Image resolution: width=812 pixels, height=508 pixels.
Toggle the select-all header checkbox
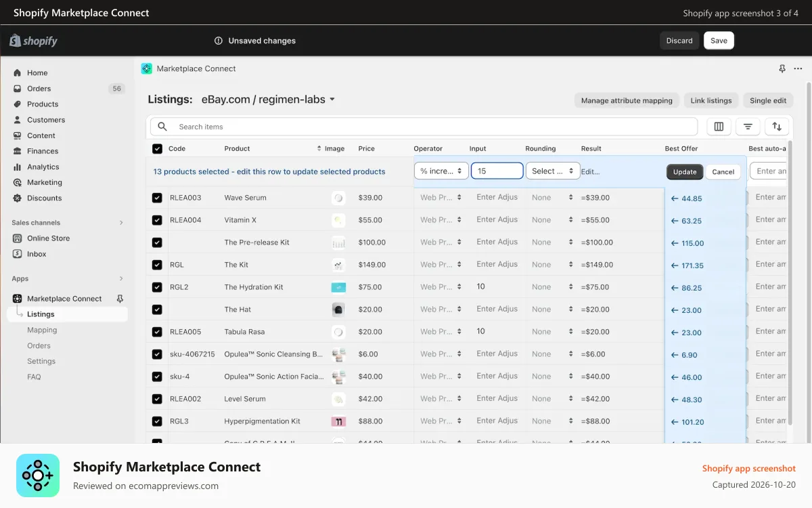pyautogui.click(x=157, y=149)
